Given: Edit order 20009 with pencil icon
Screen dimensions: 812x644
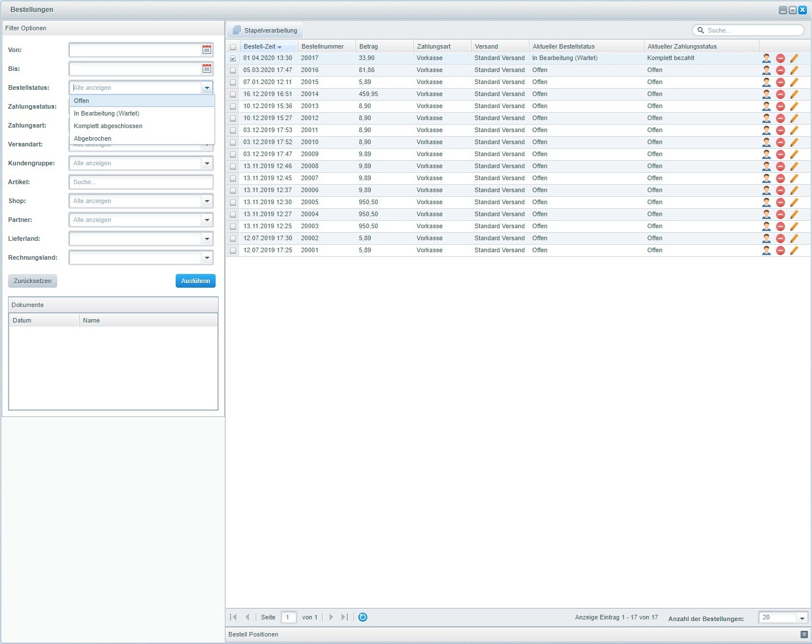Looking at the screenshot, I should click(x=794, y=154).
